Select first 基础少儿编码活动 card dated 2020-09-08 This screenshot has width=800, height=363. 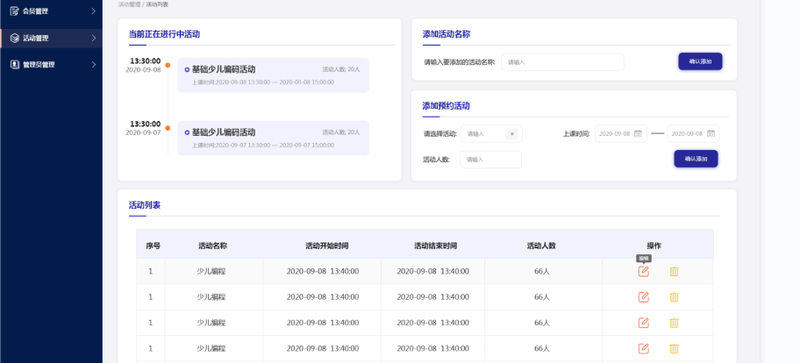tap(273, 75)
